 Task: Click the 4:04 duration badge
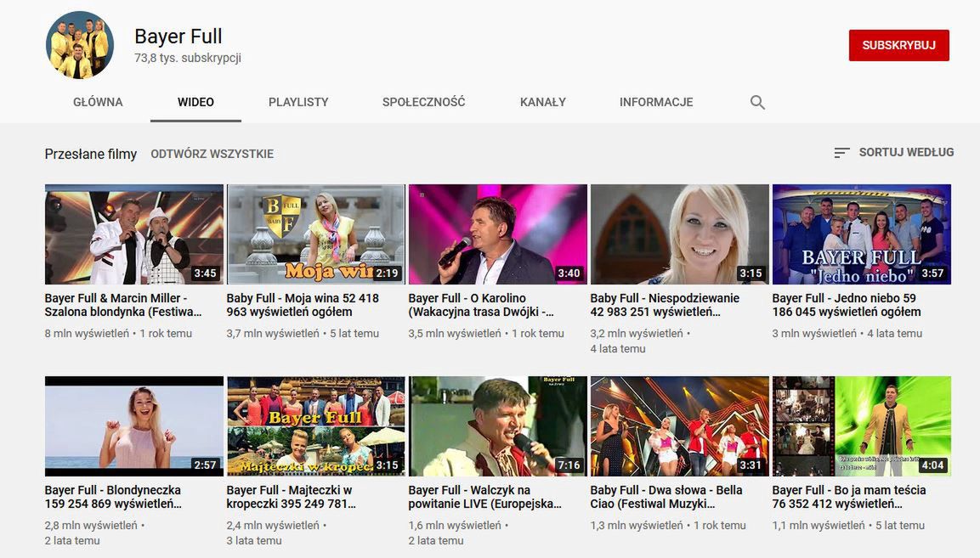pyautogui.click(x=932, y=465)
